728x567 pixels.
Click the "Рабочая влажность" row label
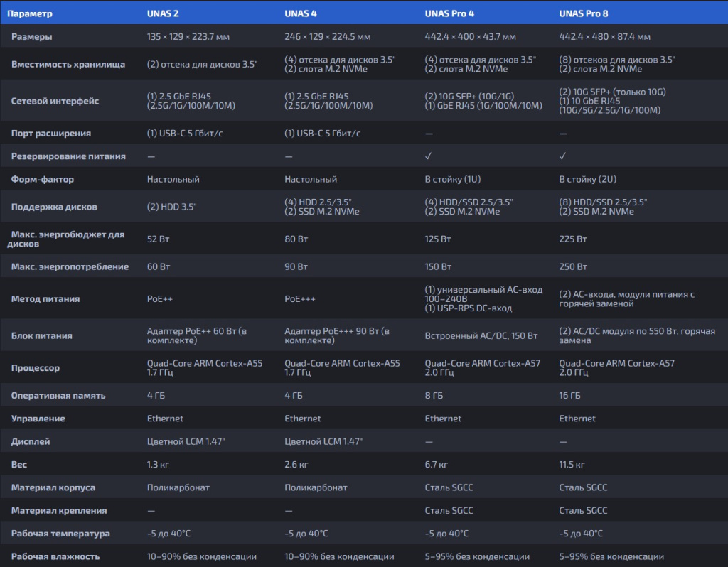[x=55, y=556]
